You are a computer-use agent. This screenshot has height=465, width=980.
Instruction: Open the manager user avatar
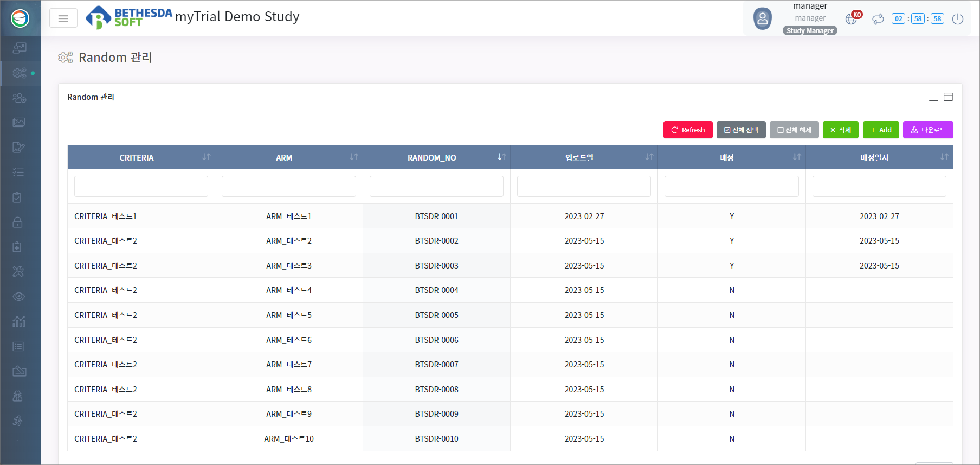coord(762,18)
